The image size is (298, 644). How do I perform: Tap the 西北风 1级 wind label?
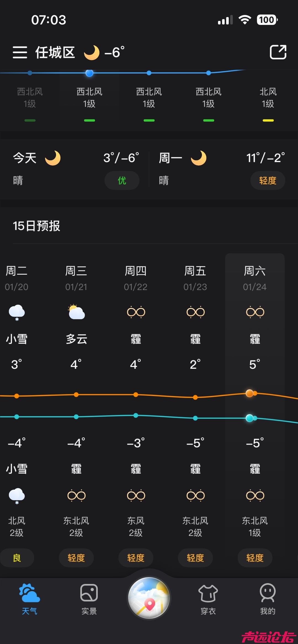coord(89,97)
